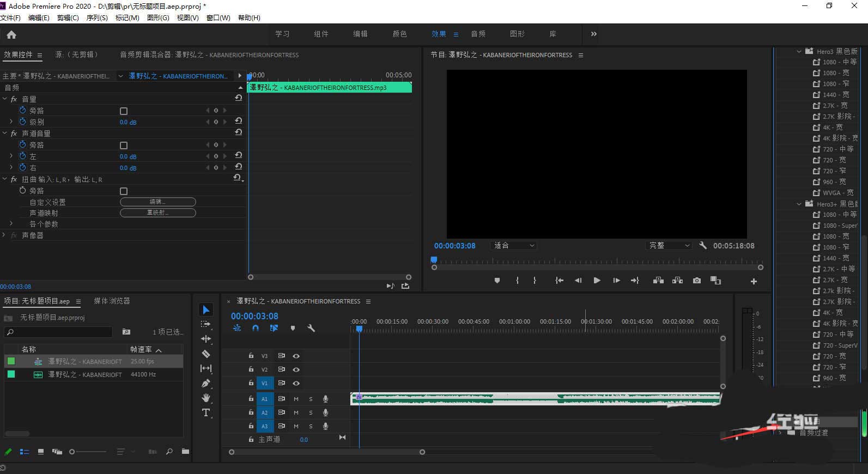Toggle snap magnet in the timeline

coord(256,328)
